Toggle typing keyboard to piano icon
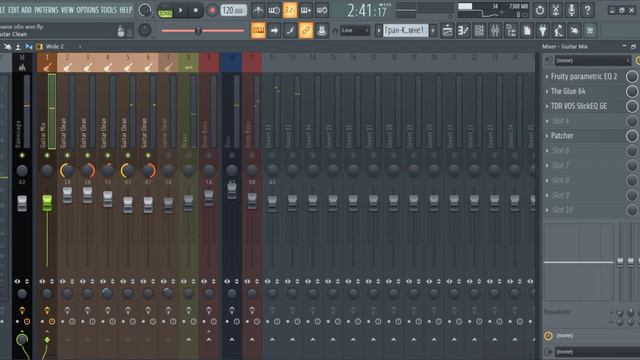 click(x=258, y=31)
